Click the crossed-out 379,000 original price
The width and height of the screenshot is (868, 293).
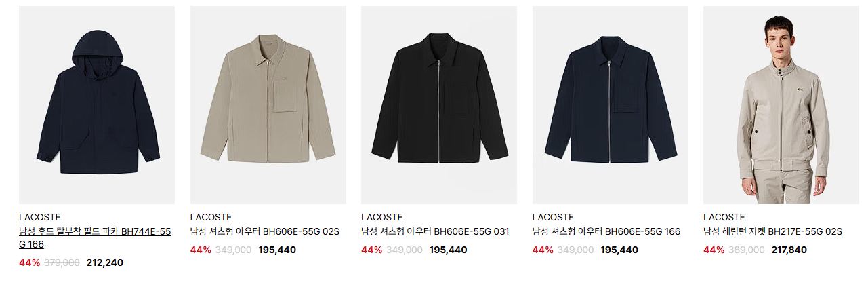62,262
